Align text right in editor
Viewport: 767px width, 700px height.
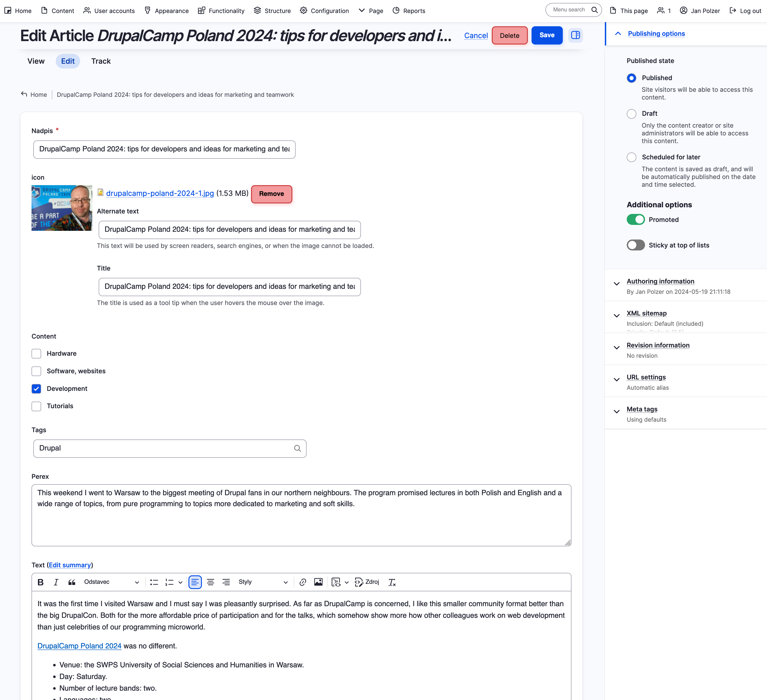click(x=226, y=582)
